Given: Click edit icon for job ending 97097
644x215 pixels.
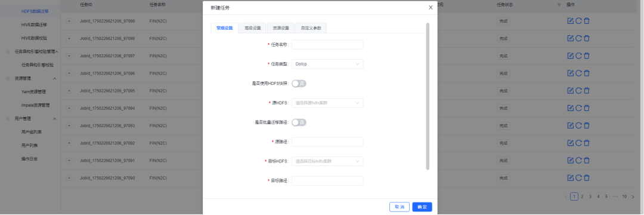Looking at the screenshot, I should 570,56.
